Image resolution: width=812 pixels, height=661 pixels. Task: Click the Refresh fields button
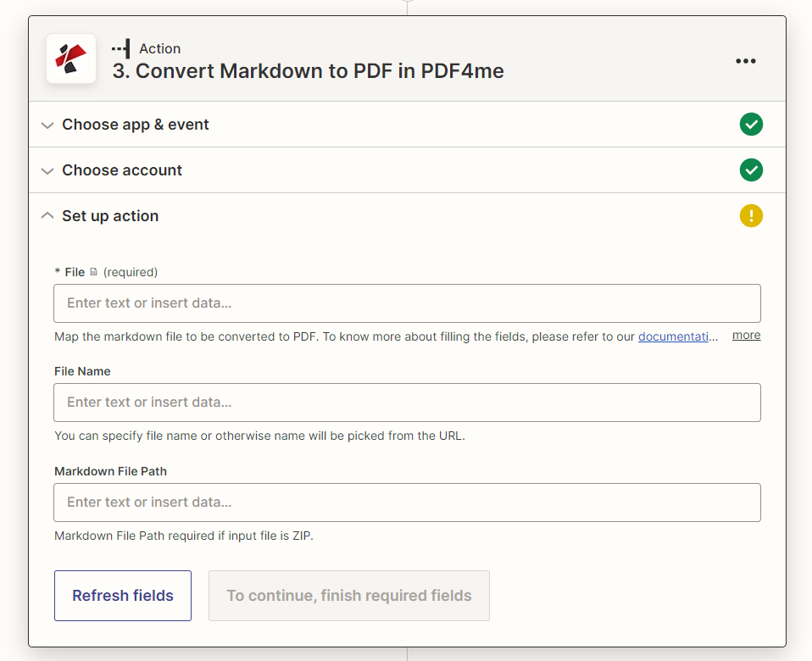click(x=122, y=595)
